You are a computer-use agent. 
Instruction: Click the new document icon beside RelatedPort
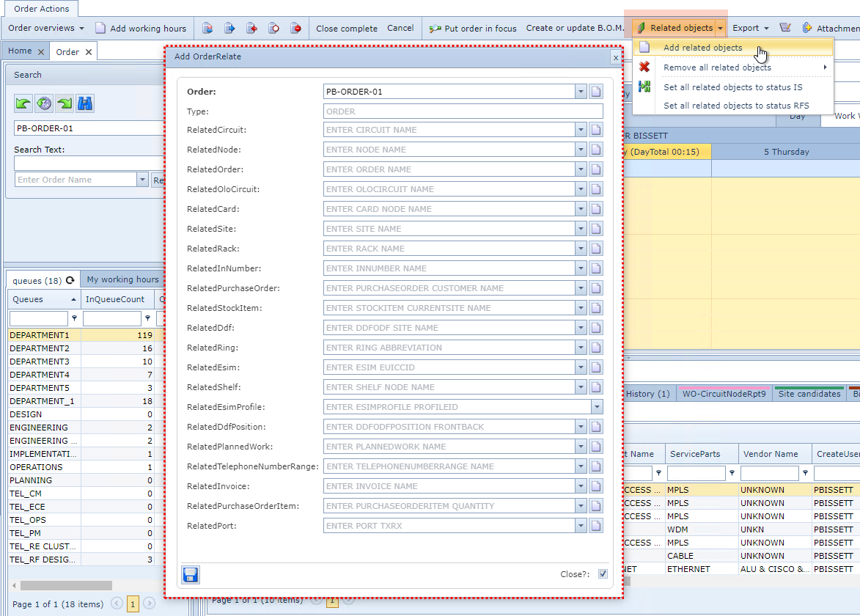click(597, 526)
